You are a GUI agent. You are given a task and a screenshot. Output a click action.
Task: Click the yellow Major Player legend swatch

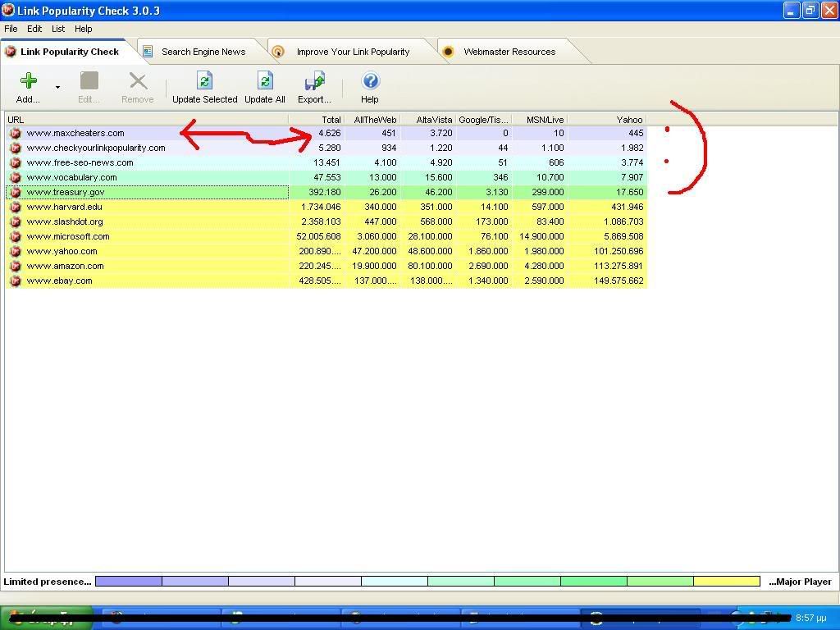727,582
